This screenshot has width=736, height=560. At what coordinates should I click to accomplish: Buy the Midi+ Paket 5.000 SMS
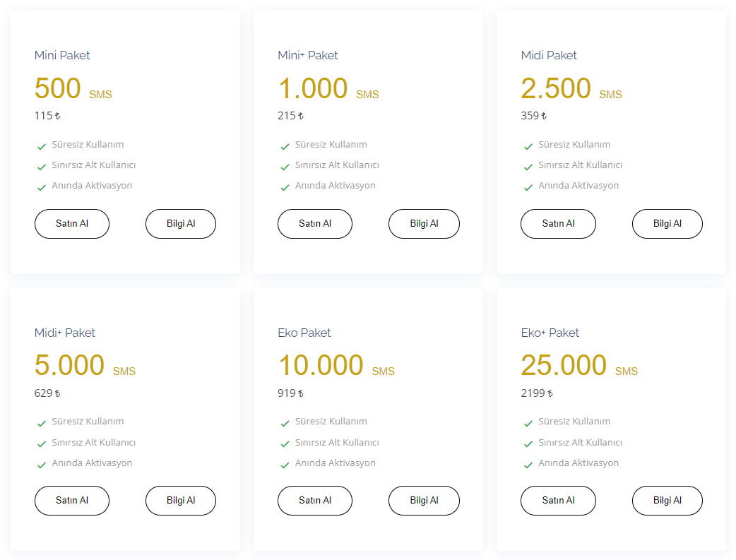[72, 501]
